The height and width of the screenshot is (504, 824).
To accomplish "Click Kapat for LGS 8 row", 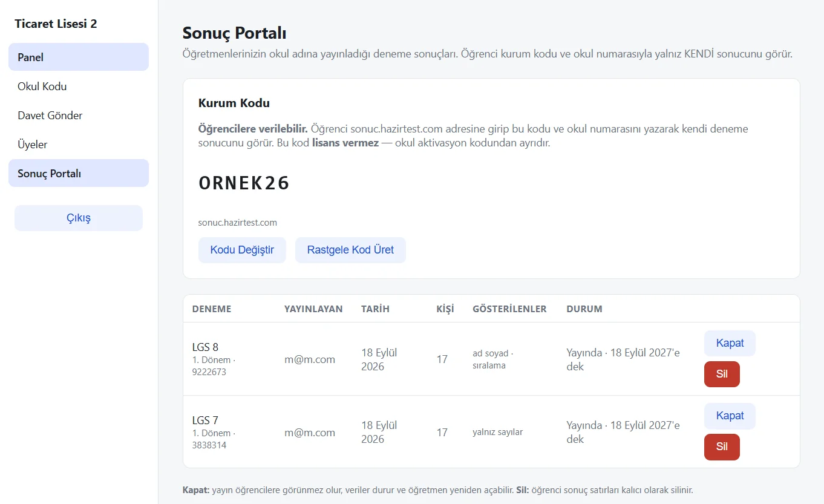I will click(x=730, y=343).
